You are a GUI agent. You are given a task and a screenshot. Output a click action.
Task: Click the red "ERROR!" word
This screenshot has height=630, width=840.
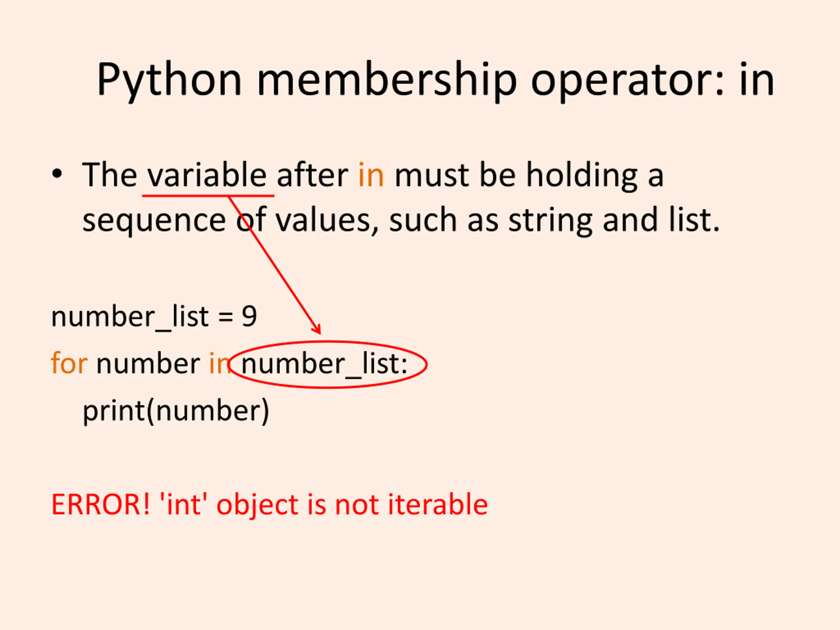click(x=100, y=505)
